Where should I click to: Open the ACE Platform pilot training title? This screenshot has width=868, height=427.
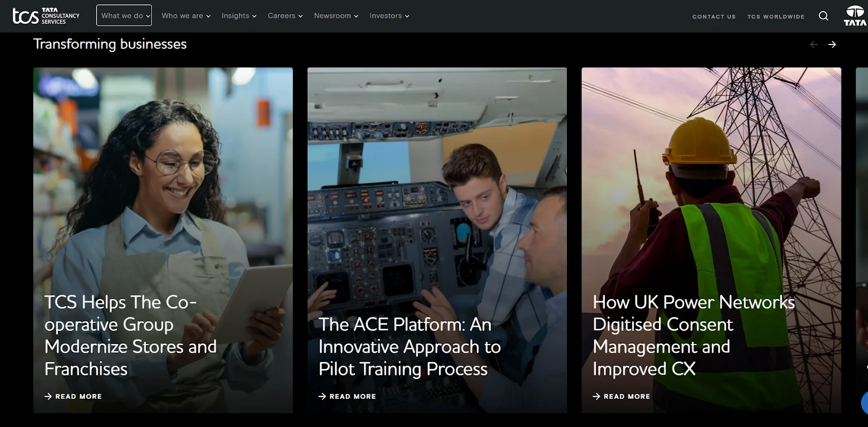pos(410,347)
